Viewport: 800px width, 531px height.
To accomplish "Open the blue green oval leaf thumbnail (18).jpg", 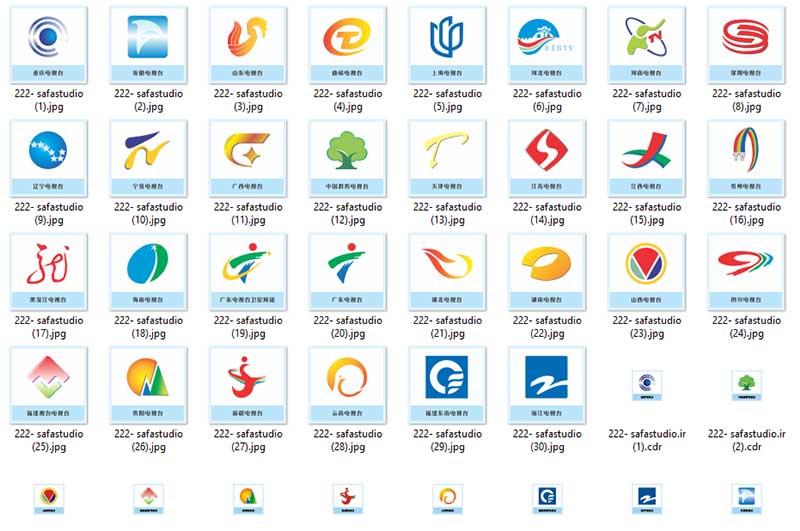I will (148, 272).
